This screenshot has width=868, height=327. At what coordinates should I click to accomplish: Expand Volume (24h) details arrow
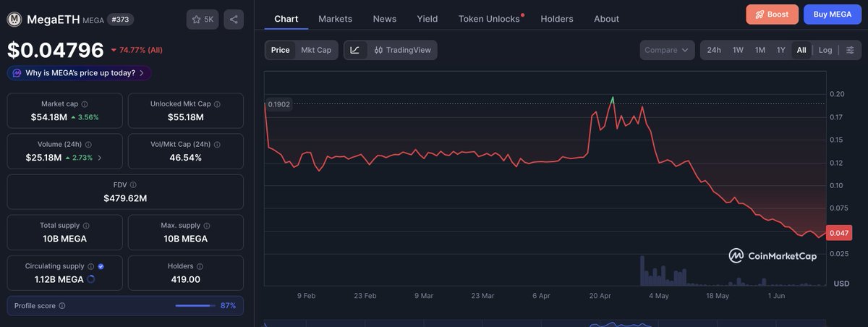(x=100, y=158)
